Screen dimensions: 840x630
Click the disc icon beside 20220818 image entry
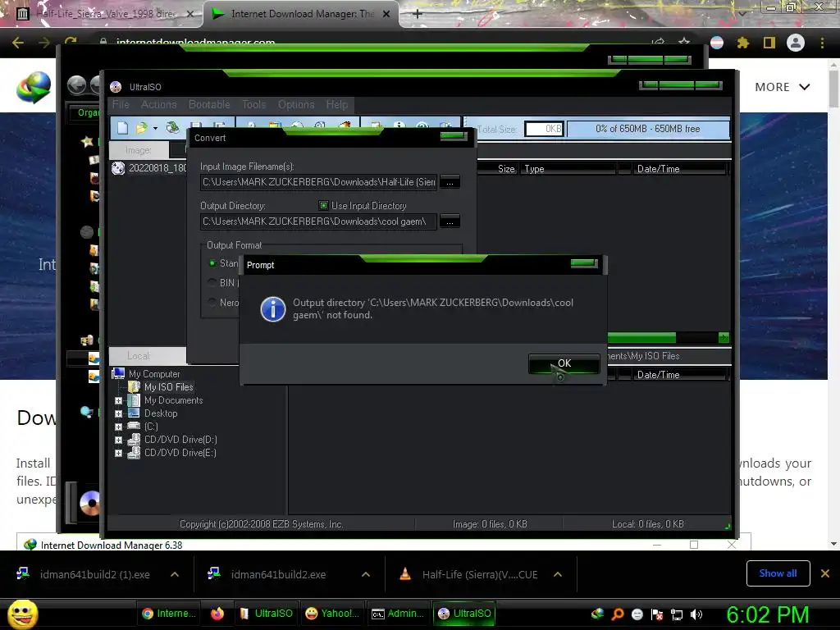[x=118, y=168]
